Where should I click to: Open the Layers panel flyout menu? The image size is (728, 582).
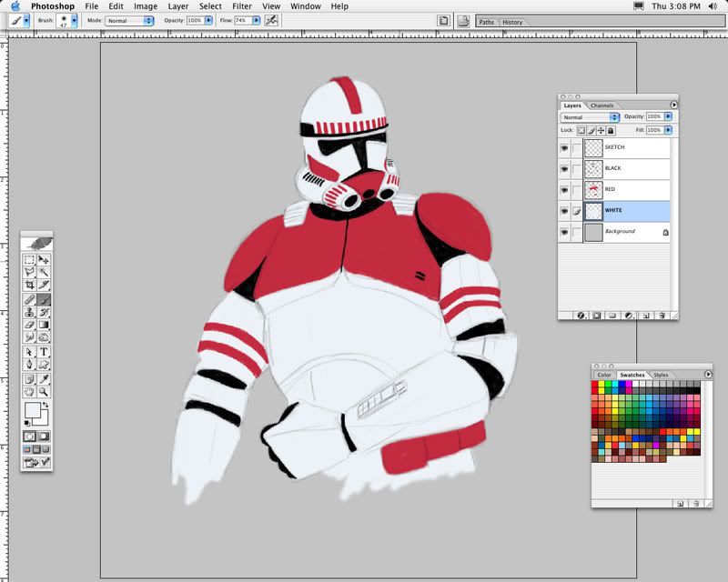[x=673, y=105]
